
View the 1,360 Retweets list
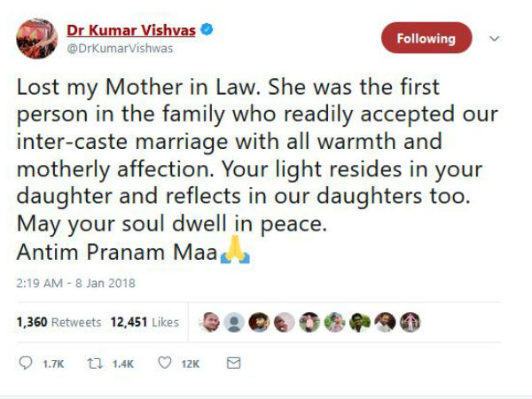[x=59, y=323]
